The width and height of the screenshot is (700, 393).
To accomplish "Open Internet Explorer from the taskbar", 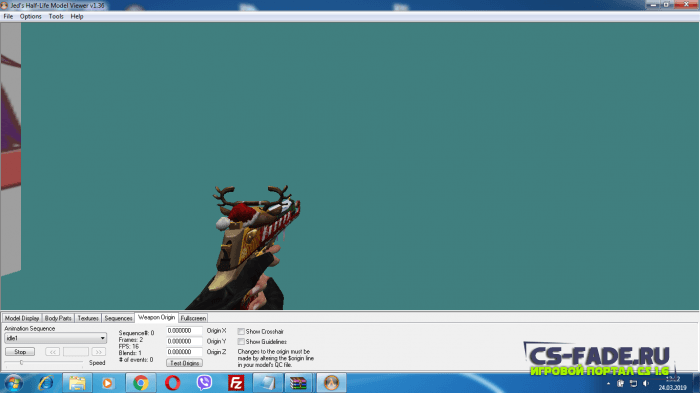I will (46, 383).
